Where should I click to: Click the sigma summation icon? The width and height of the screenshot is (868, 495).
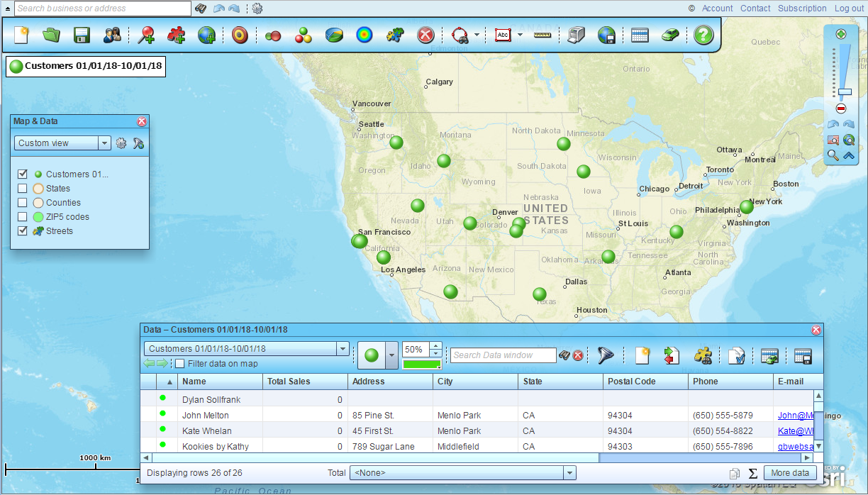coord(753,473)
